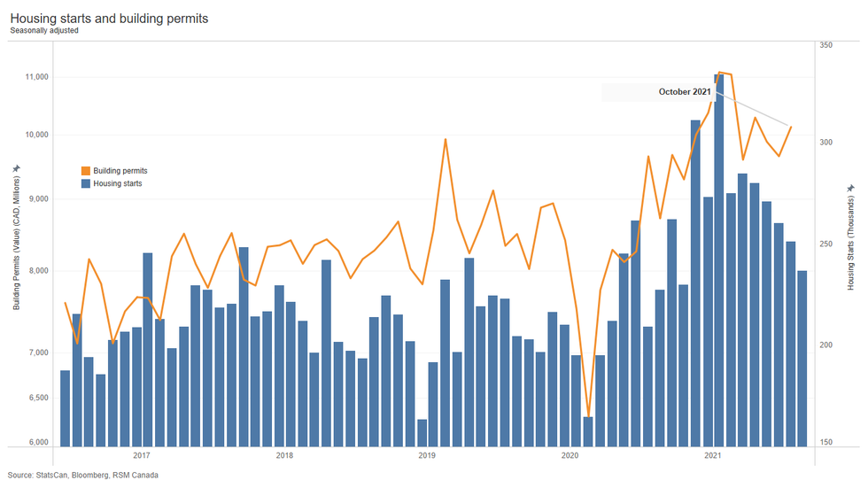Select the October 2021 annotation label
This screenshot has height=488, width=868.
[x=684, y=92]
